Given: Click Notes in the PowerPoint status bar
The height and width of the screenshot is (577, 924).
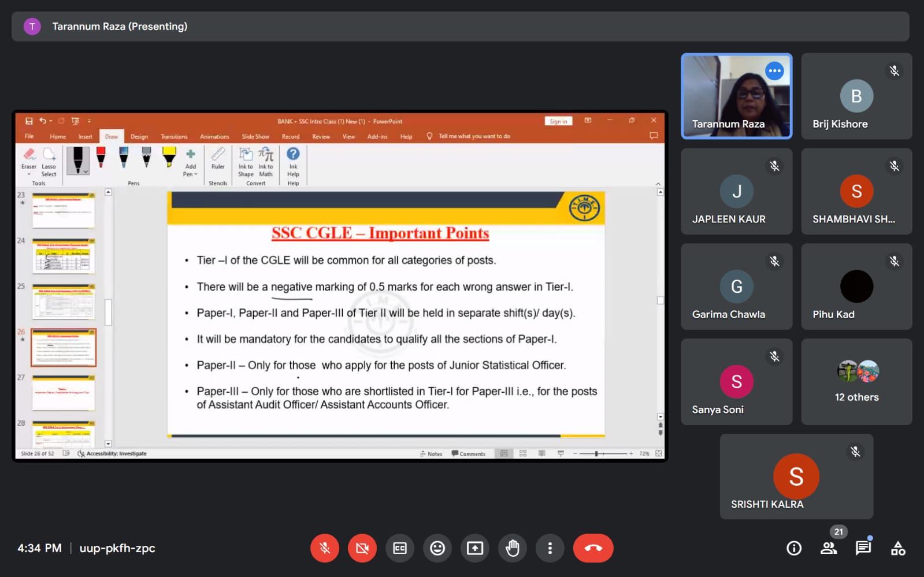Looking at the screenshot, I should (x=432, y=454).
